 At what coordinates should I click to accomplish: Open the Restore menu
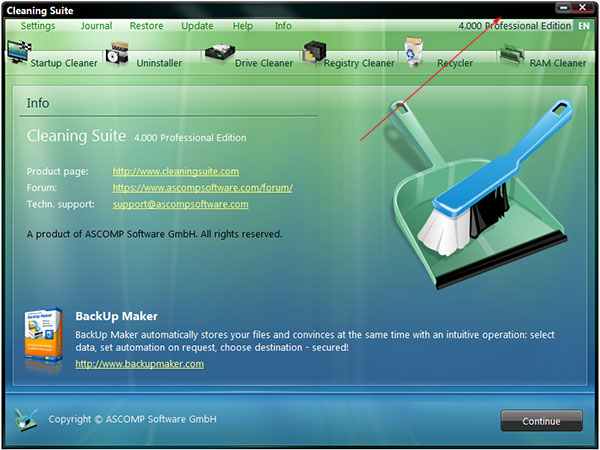pyautogui.click(x=146, y=25)
